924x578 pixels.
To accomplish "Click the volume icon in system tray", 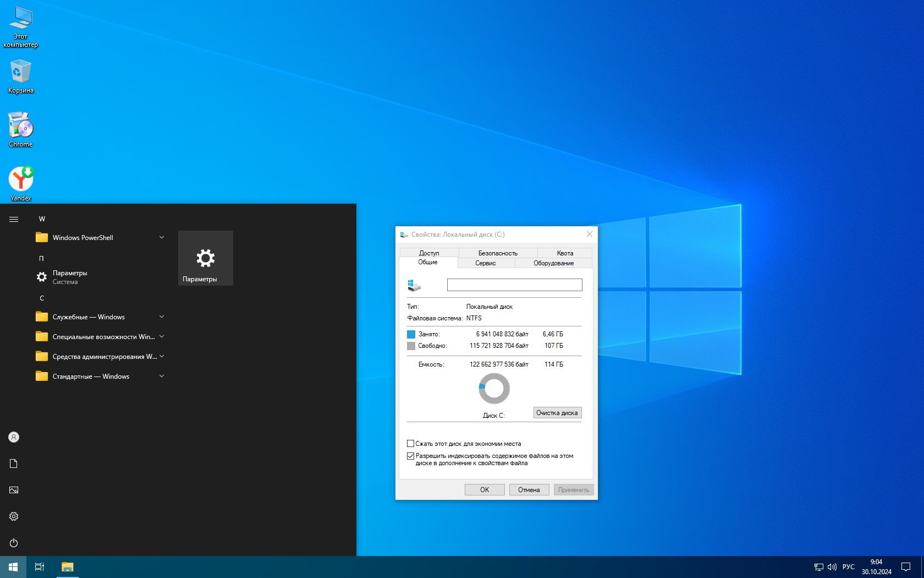I will coord(832,566).
